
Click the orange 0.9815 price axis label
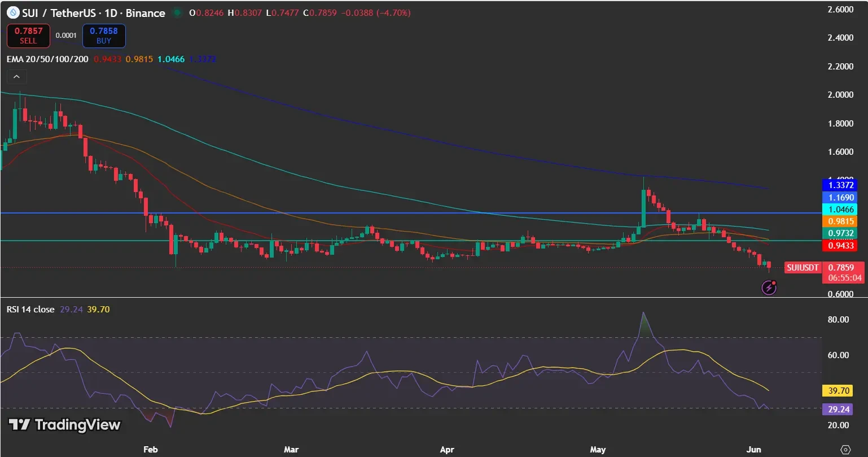pyautogui.click(x=839, y=221)
